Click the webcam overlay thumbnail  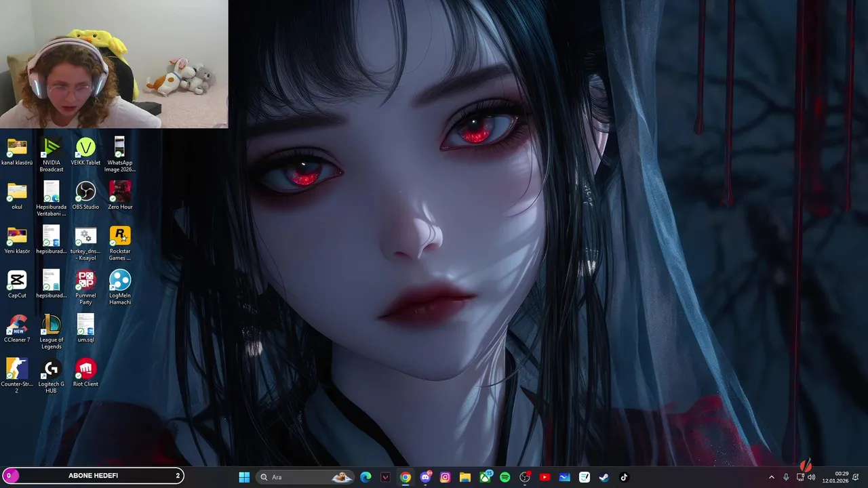coord(114,64)
